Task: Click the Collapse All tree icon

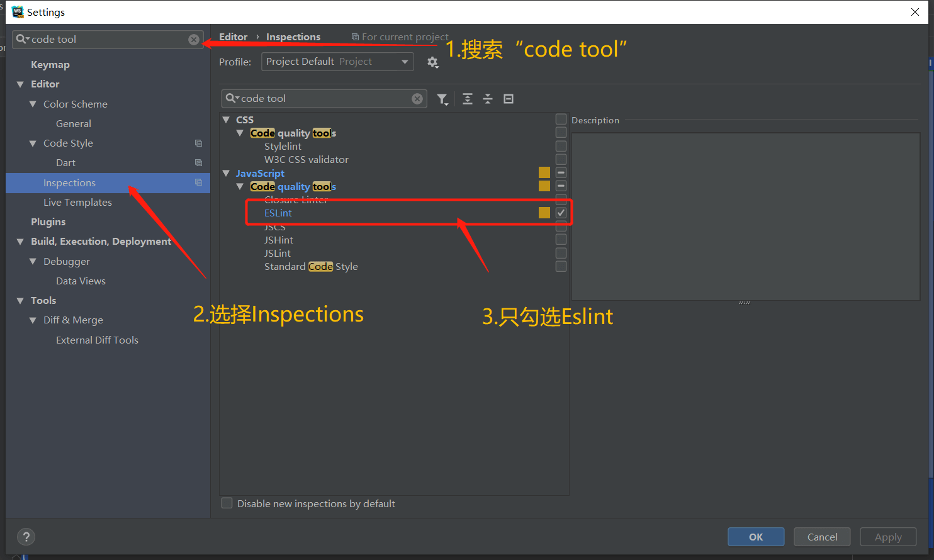Action: pyautogui.click(x=488, y=99)
